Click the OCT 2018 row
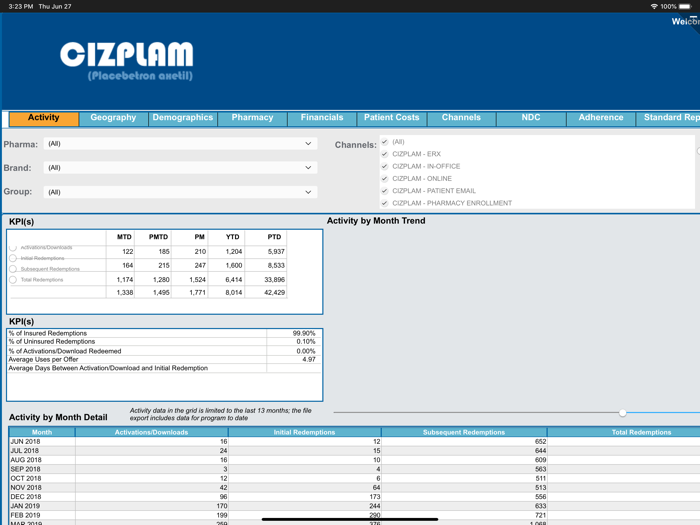 [354, 479]
